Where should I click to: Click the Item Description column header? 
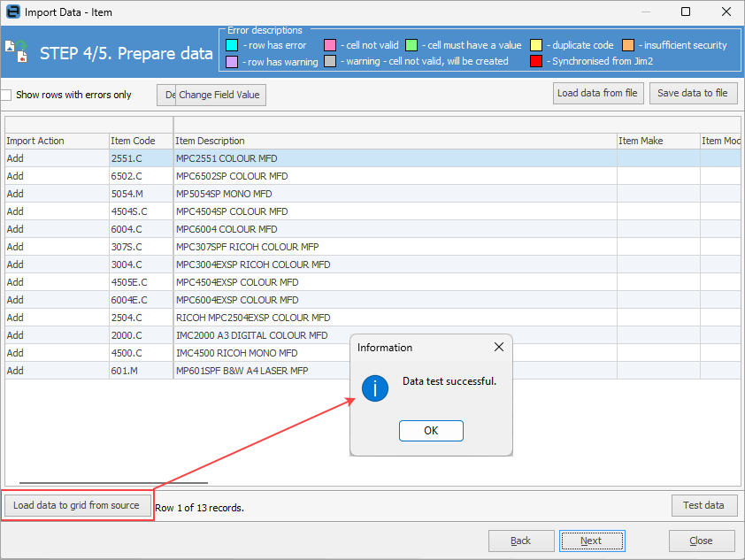click(396, 141)
